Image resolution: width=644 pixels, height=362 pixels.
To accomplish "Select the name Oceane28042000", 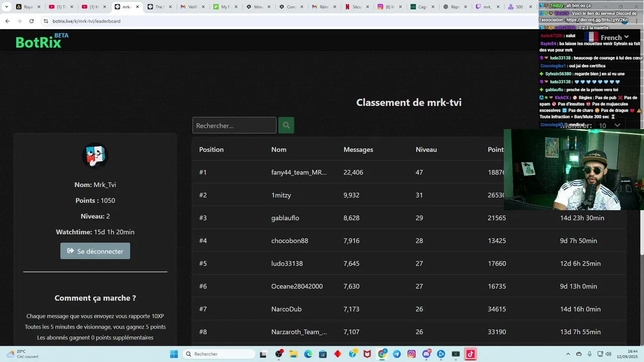I will click(x=297, y=286).
